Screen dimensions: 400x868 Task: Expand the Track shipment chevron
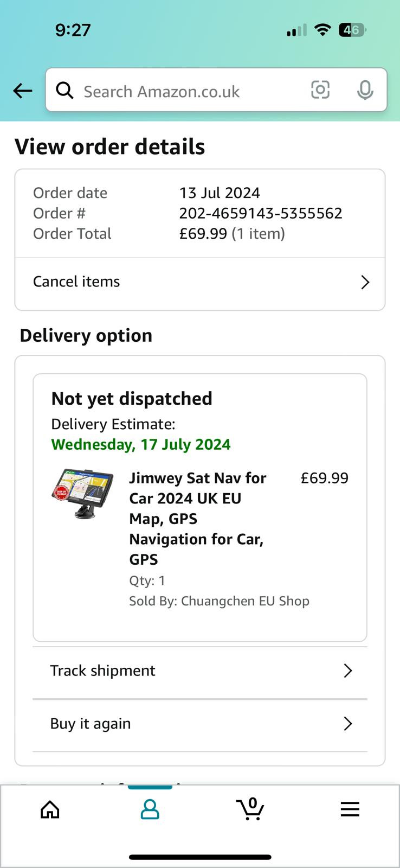coord(348,671)
